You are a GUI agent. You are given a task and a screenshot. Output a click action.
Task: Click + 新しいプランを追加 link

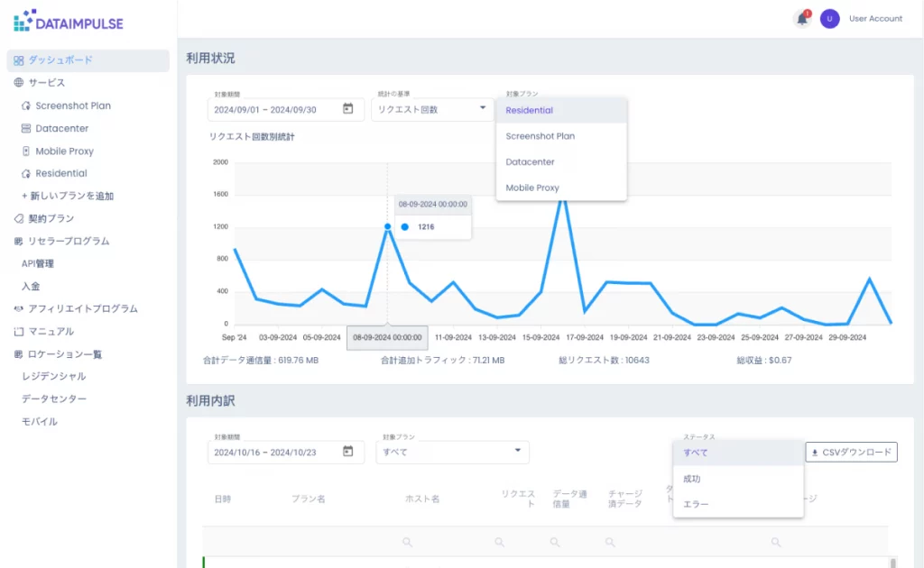pyautogui.click(x=68, y=196)
